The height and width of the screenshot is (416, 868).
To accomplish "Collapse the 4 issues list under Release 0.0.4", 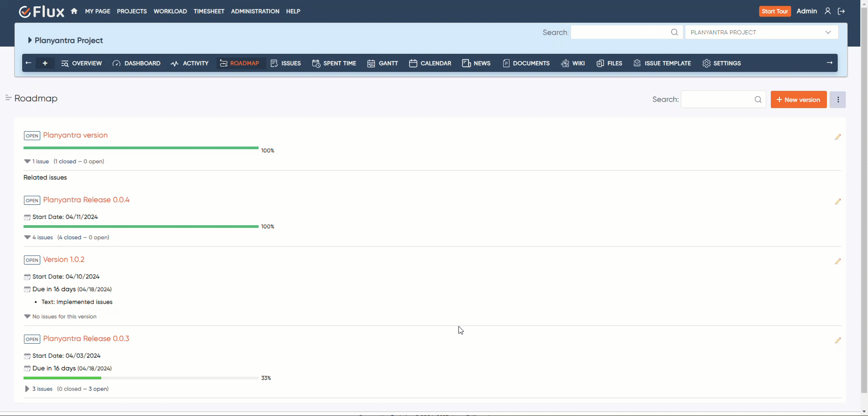I will (x=27, y=237).
